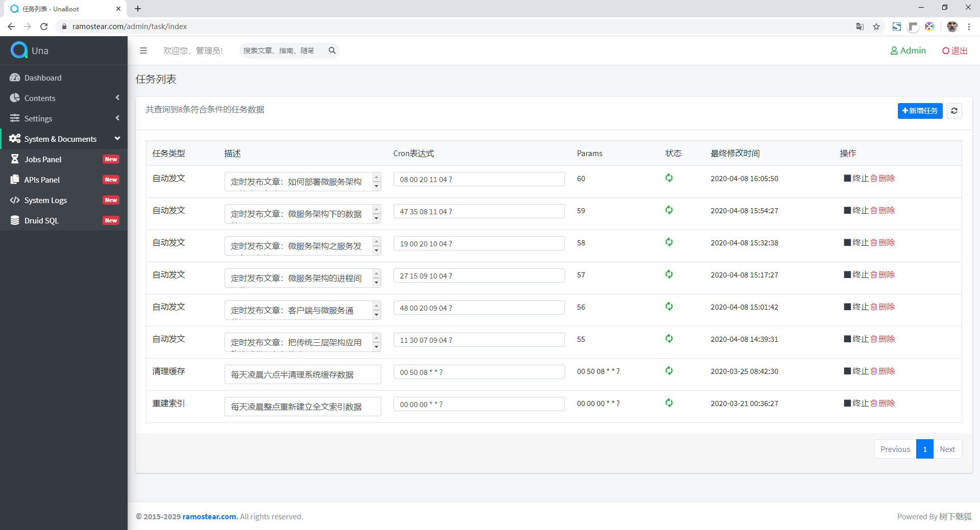Click the refresh icon beside 新增任务
Image resolution: width=980 pixels, height=530 pixels.
click(954, 111)
